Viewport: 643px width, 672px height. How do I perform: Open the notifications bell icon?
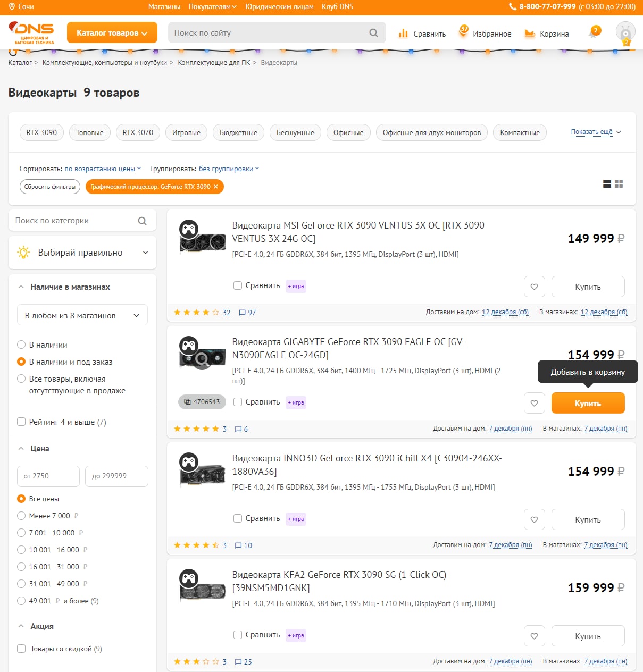[594, 33]
